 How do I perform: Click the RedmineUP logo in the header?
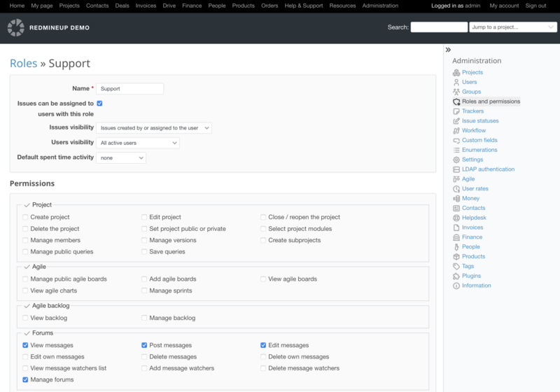(15, 28)
